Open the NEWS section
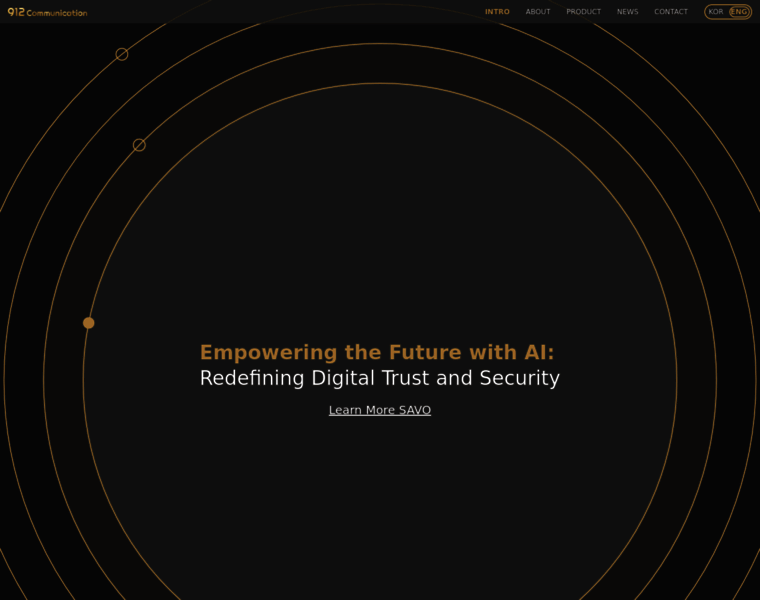This screenshot has height=600, width=760. 627,12
